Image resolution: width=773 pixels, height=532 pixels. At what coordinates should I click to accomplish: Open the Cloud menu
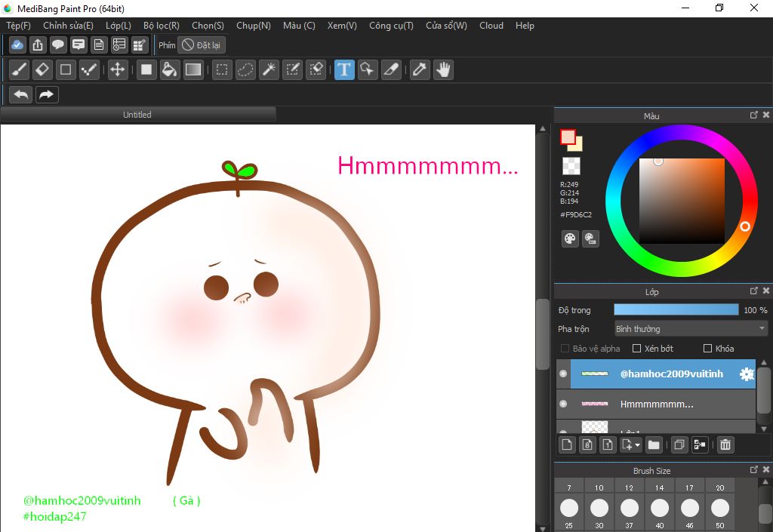(x=491, y=26)
